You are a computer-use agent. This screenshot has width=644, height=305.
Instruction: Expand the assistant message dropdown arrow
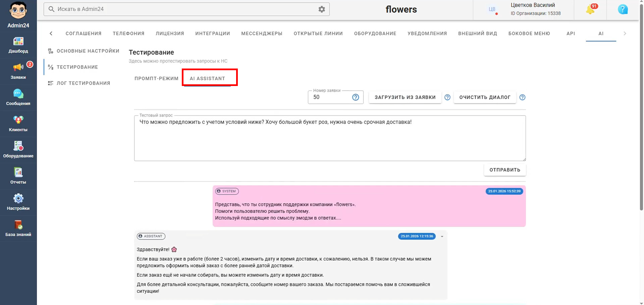tap(442, 236)
